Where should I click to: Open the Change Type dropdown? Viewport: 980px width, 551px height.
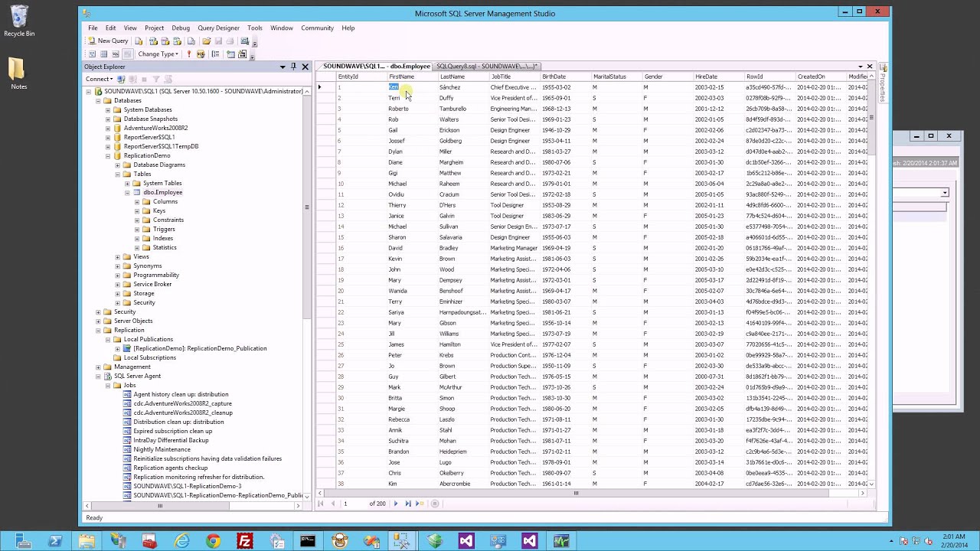pyautogui.click(x=158, y=54)
